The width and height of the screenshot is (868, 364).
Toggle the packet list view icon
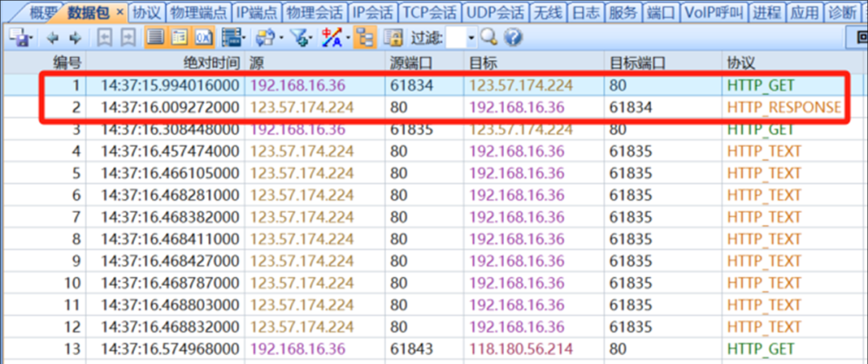click(x=156, y=38)
